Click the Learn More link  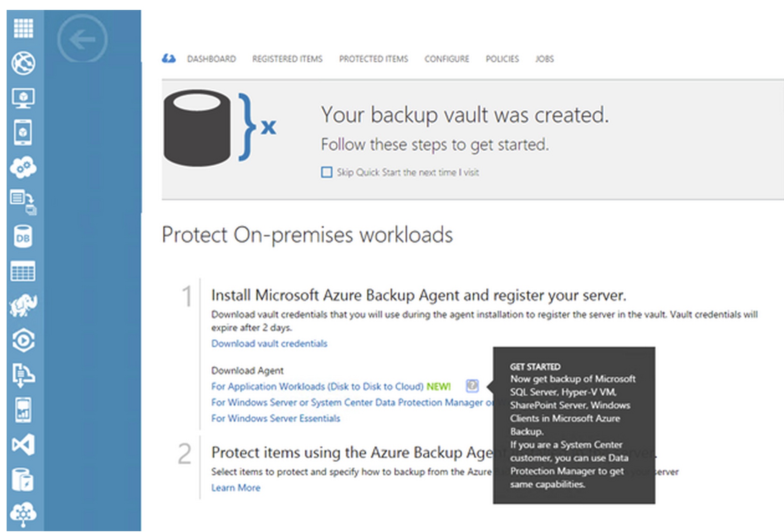pyautogui.click(x=236, y=488)
